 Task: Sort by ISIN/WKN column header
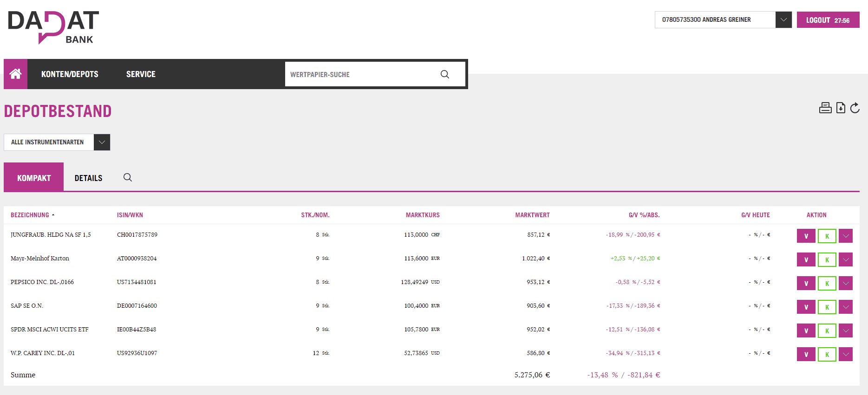click(130, 215)
